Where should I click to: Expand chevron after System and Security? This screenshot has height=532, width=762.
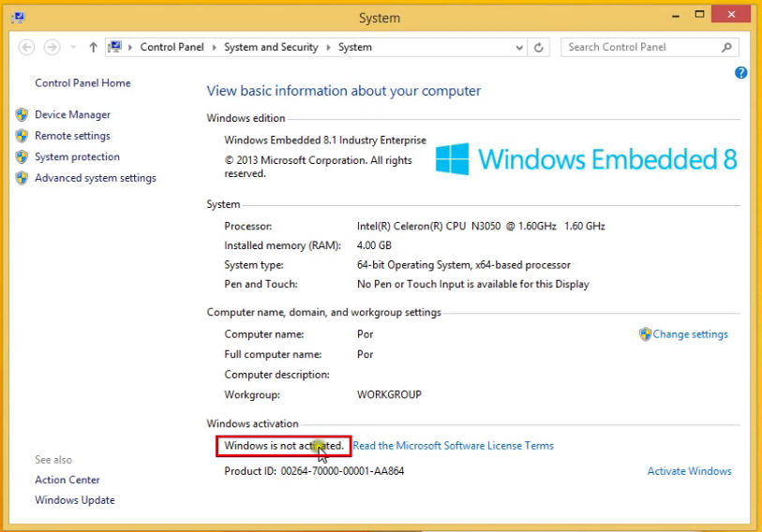(x=329, y=47)
